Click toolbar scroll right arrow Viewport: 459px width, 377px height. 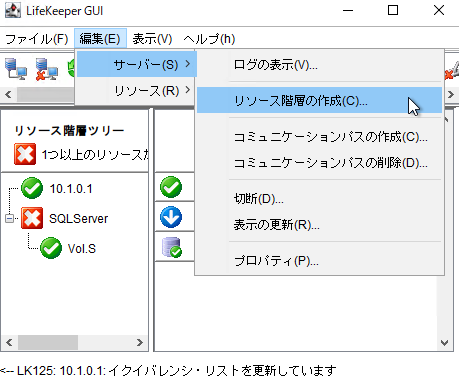coord(451,95)
